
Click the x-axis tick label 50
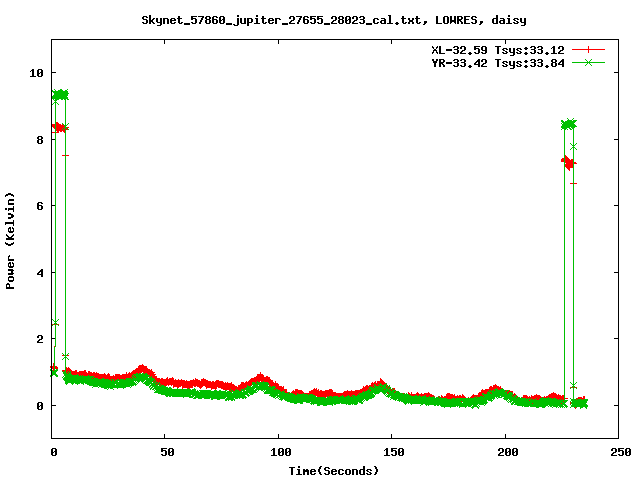167,452
